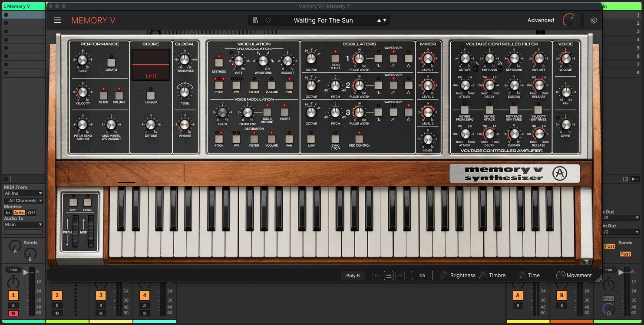Click the LFO Settings button
This screenshot has height=325, width=644.
[x=219, y=62]
